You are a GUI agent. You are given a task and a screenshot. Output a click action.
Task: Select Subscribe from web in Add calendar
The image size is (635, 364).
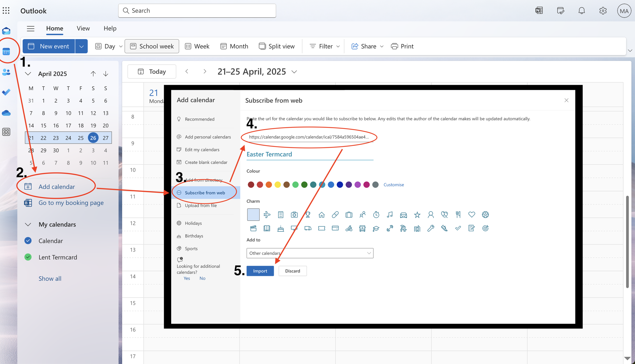click(x=206, y=193)
